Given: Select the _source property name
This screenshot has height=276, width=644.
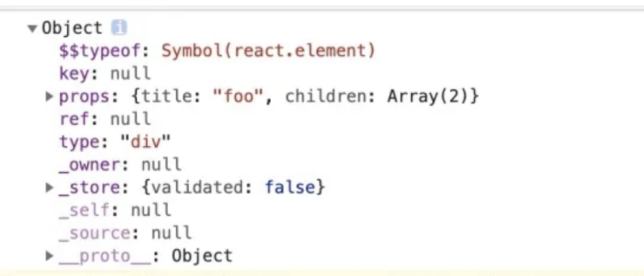Looking at the screenshot, I should (x=95, y=233).
